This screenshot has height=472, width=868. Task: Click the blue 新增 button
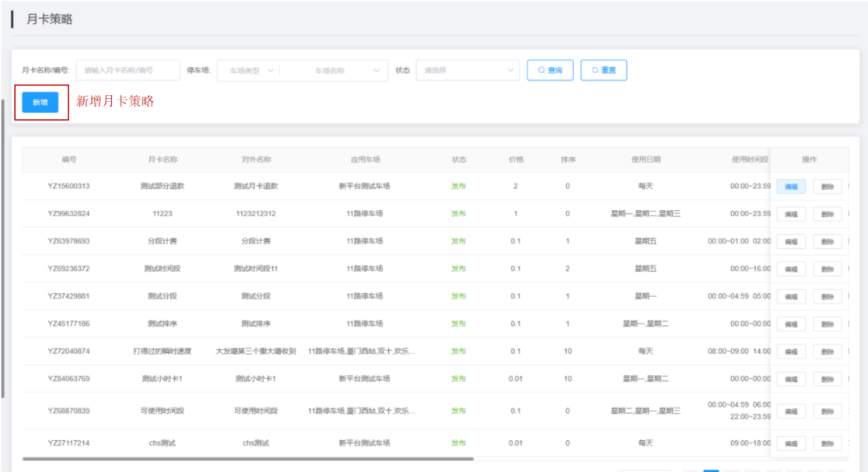(40, 102)
